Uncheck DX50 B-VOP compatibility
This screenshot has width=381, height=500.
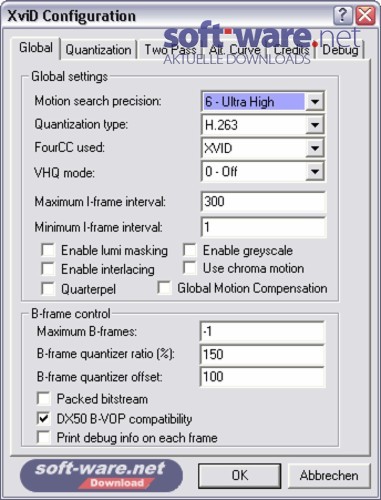[44, 419]
